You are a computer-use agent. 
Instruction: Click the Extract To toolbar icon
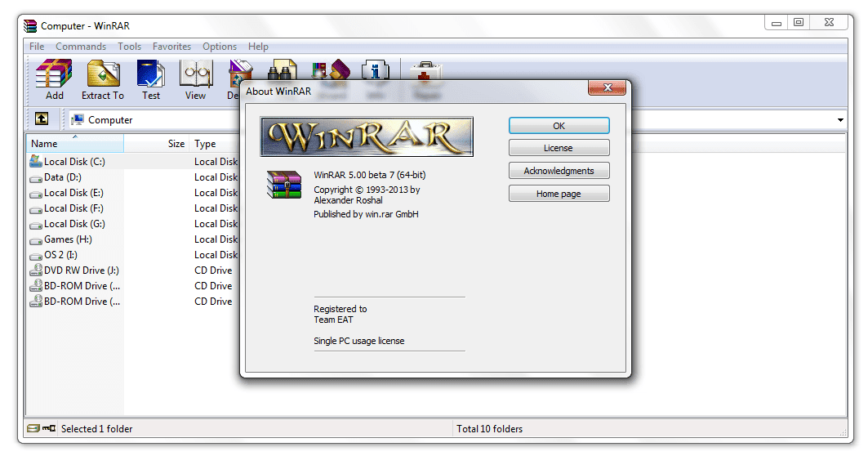click(x=103, y=74)
